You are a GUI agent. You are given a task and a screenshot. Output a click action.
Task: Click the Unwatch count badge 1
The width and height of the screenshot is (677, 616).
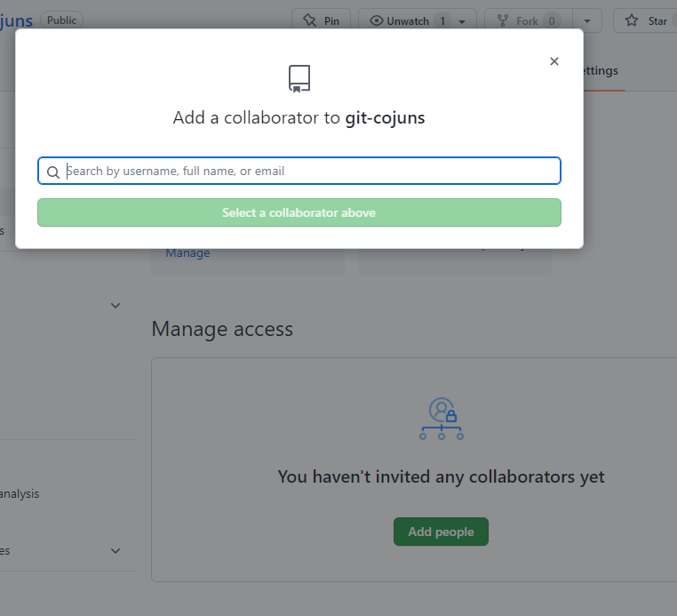pos(442,20)
